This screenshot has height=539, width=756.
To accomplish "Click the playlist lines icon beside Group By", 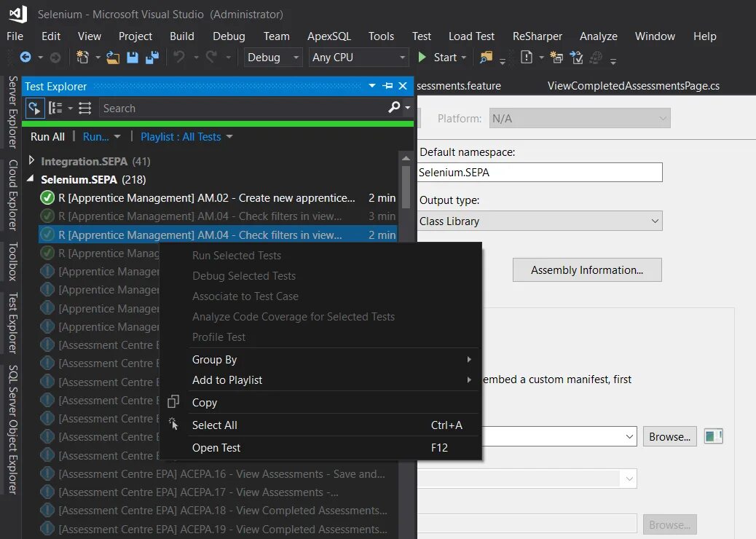I will [85, 108].
